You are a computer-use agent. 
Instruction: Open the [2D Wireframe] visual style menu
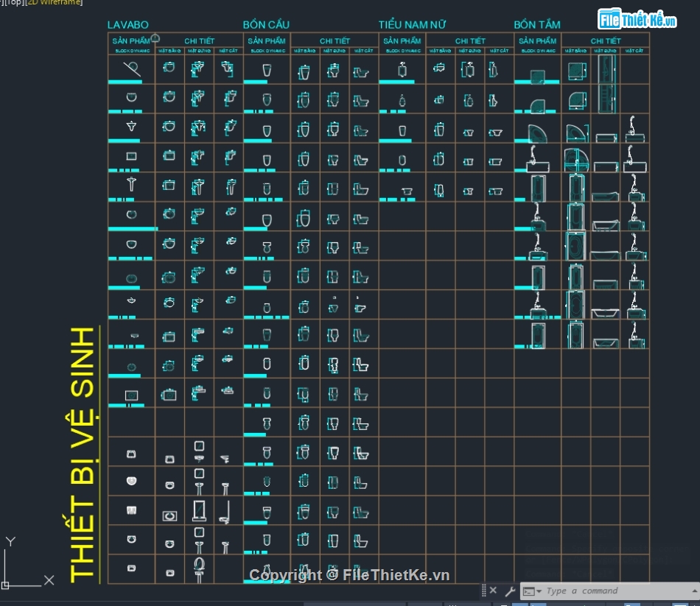coord(55,2)
